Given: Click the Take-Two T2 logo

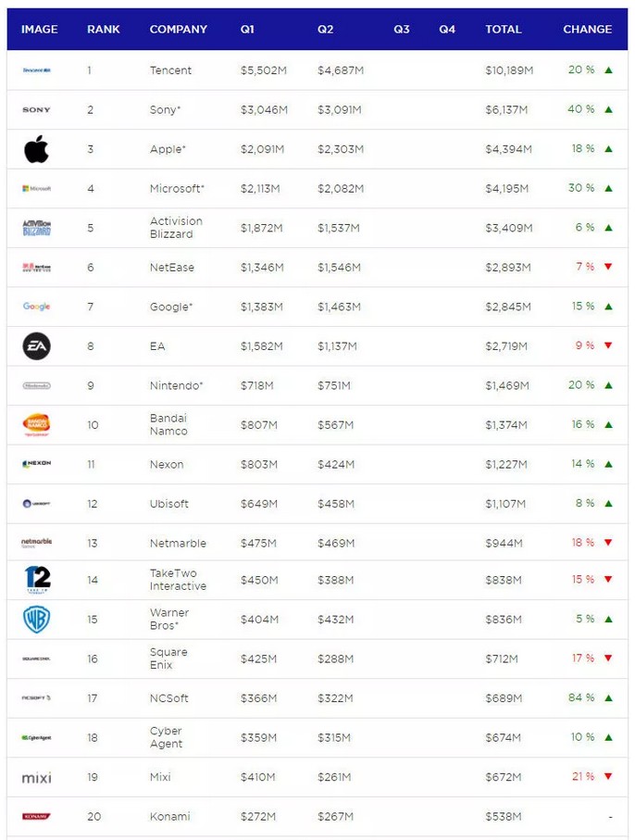Looking at the screenshot, I should pos(37,580).
